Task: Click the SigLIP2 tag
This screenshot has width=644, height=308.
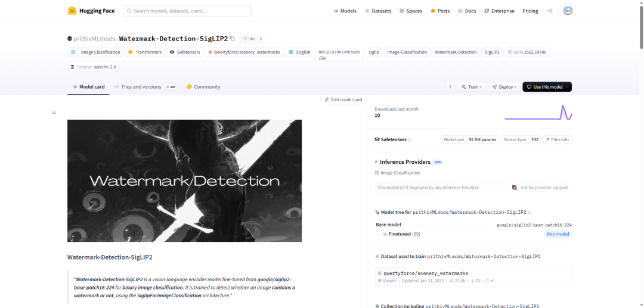Action: (x=492, y=52)
